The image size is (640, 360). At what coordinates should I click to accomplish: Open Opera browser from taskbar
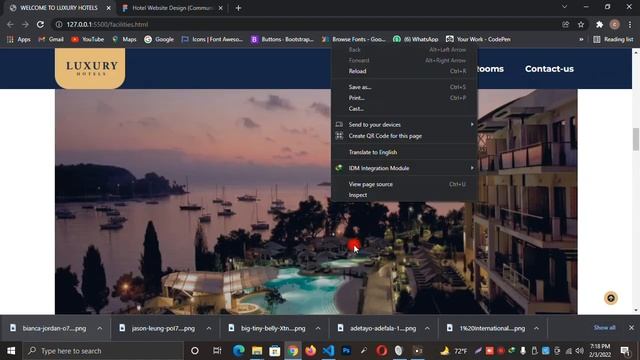pos(382,351)
